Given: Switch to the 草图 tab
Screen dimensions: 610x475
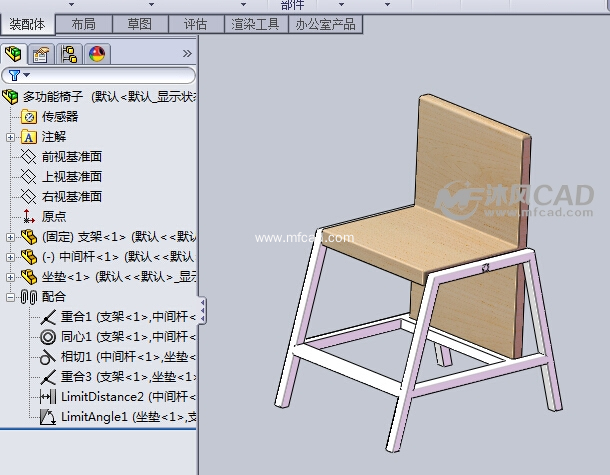Looking at the screenshot, I should pyautogui.click(x=140, y=25).
